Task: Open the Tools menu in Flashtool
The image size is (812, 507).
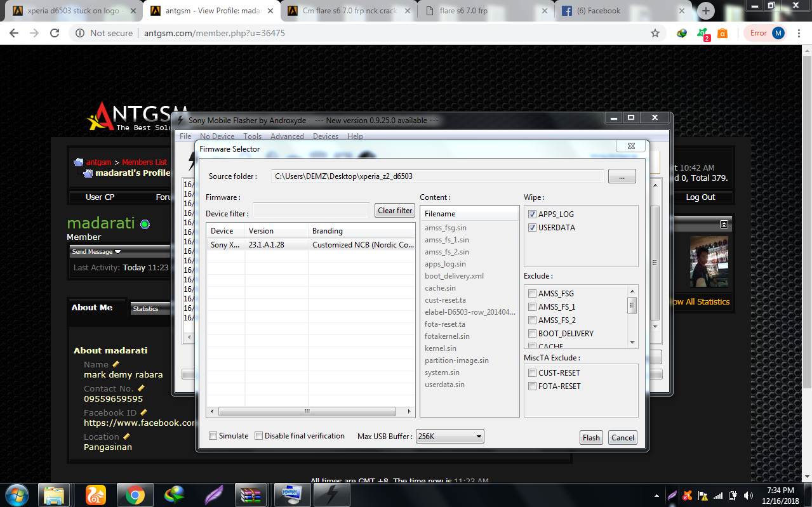Action: click(x=252, y=136)
